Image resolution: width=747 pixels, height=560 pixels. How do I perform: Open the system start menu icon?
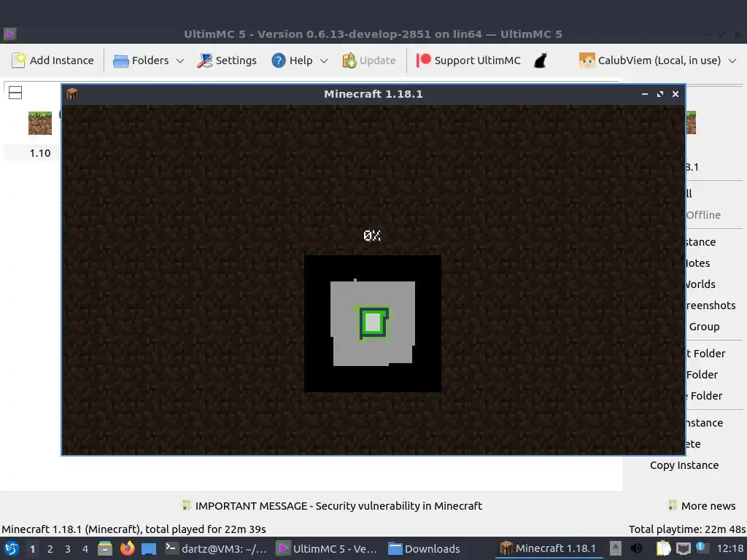click(x=12, y=548)
